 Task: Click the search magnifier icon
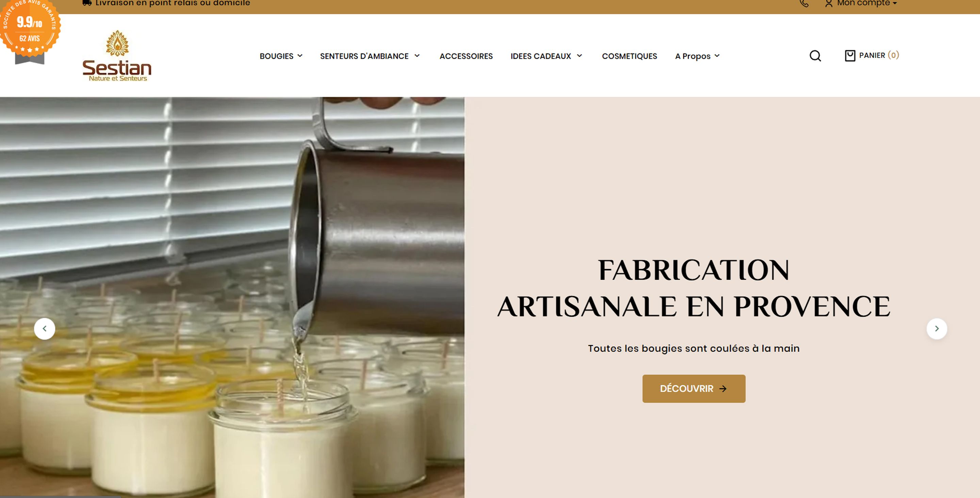[815, 56]
